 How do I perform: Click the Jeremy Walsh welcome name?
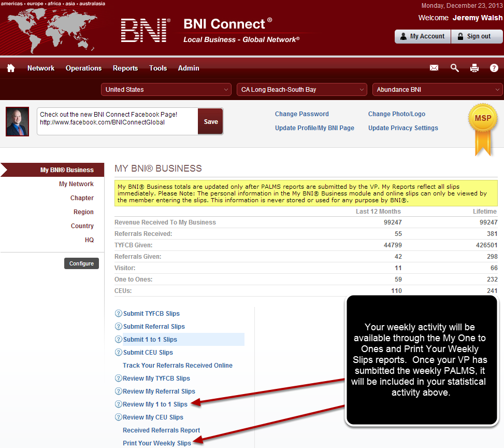[x=477, y=18]
